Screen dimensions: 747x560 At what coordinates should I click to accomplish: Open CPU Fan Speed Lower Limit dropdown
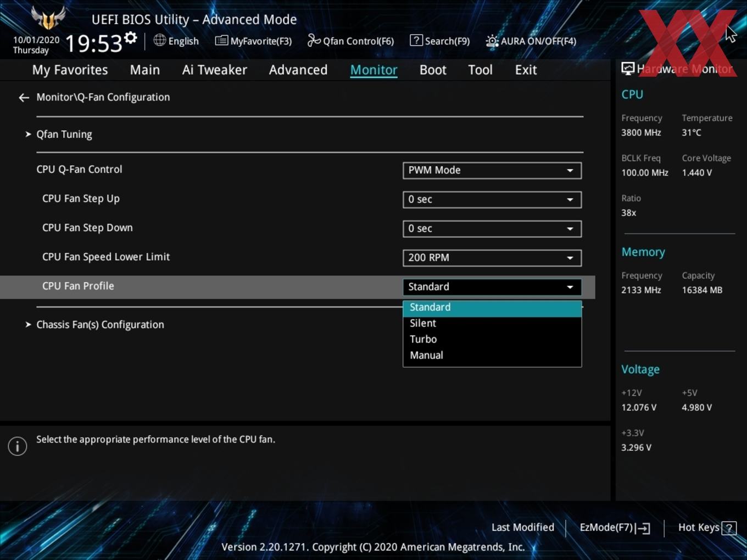click(x=492, y=257)
